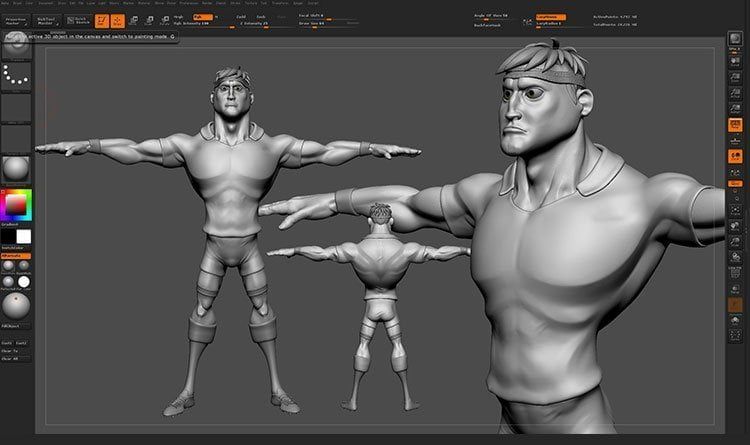The height and width of the screenshot is (445, 750).
Task: Pick a hue in the color picker
Action: (x=16, y=205)
